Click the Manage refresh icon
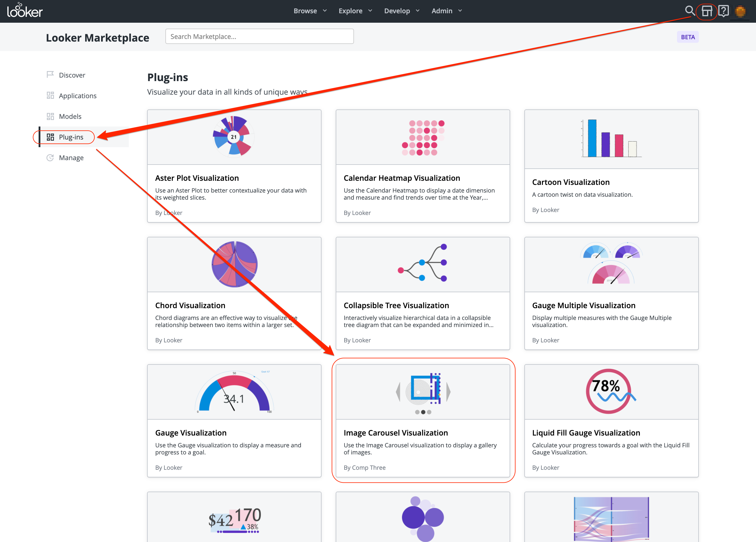This screenshot has width=756, height=542. (x=50, y=157)
